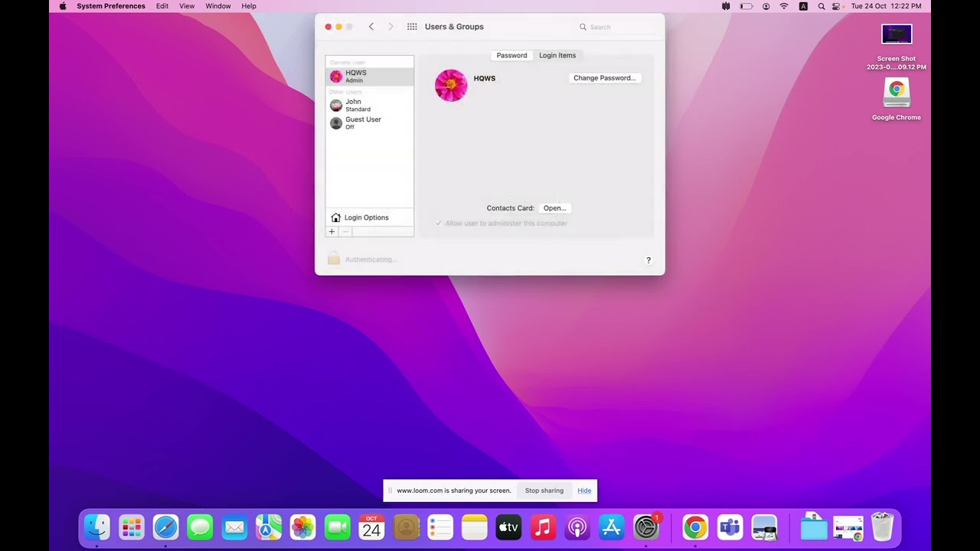Open Control Center in menu bar

pyautogui.click(x=836, y=6)
